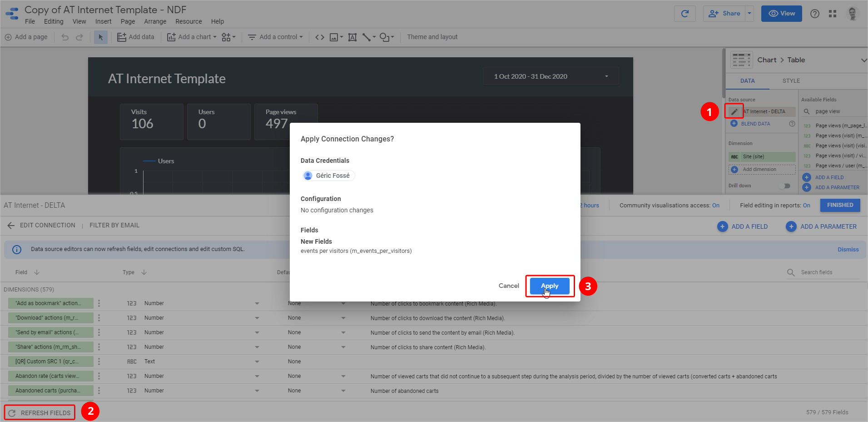This screenshot has width=868, height=422.
Task: Open community visualisations components icon
Action: tap(228, 37)
